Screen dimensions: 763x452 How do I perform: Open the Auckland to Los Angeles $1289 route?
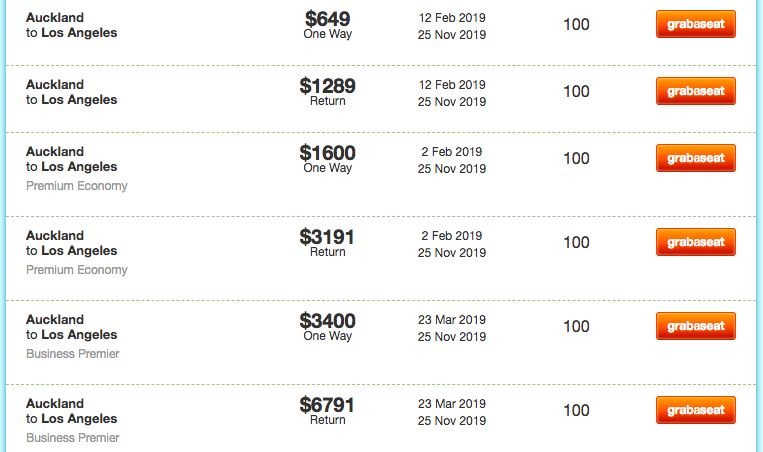(72, 92)
